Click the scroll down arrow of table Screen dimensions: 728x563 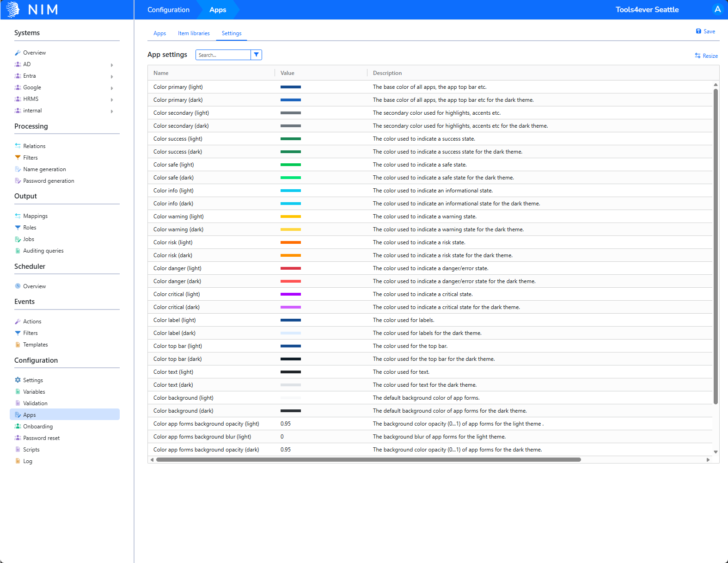tap(716, 452)
